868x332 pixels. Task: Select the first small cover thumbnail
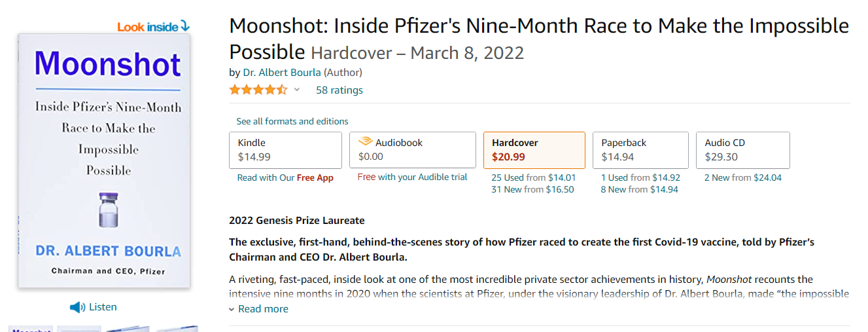click(x=31, y=329)
